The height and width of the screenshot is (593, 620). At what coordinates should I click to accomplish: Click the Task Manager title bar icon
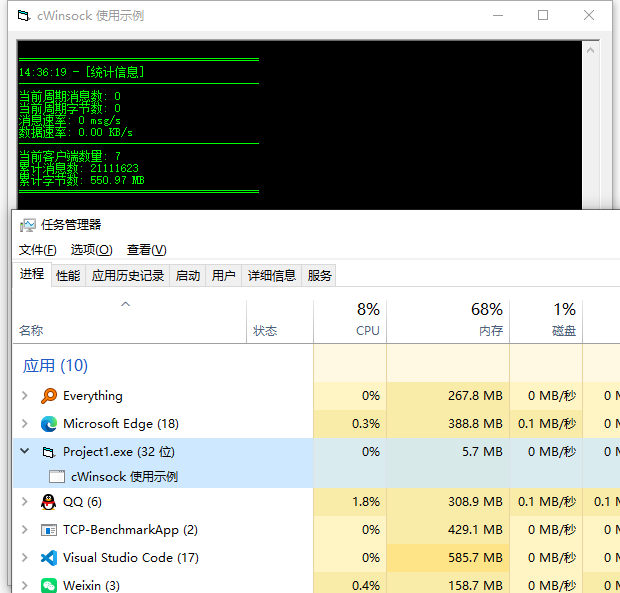tap(28, 225)
